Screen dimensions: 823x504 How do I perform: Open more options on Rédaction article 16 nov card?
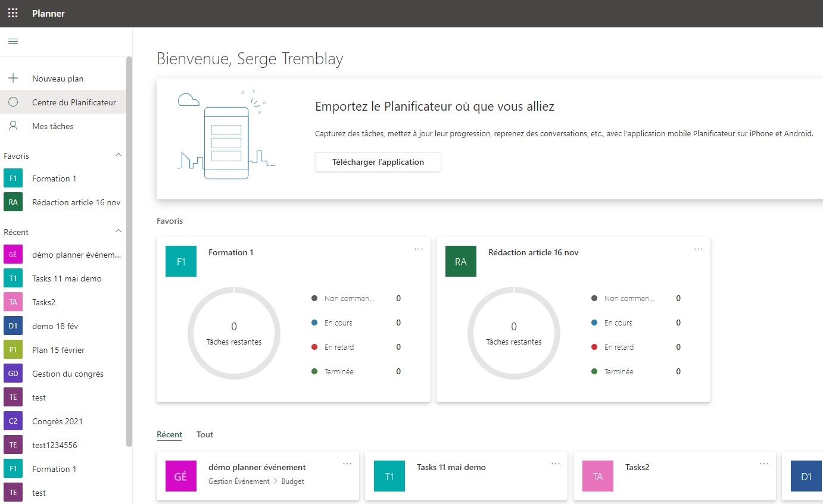click(699, 249)
